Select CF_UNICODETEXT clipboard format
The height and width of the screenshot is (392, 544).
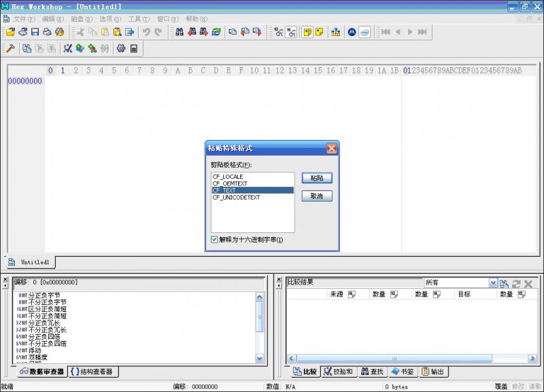coord(252,197)
